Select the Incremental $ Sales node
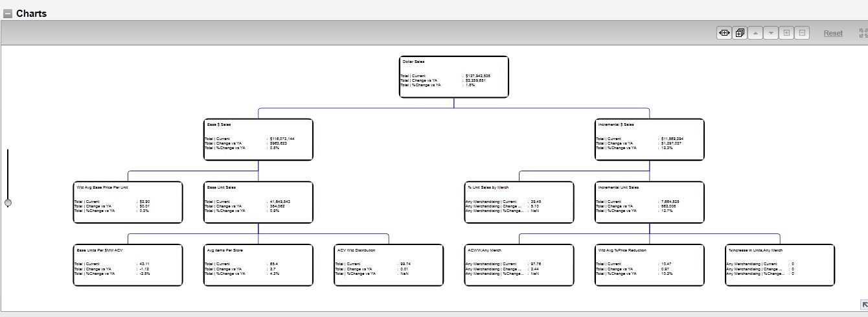This screenshot has height=317, width=868. click(649, 139)
